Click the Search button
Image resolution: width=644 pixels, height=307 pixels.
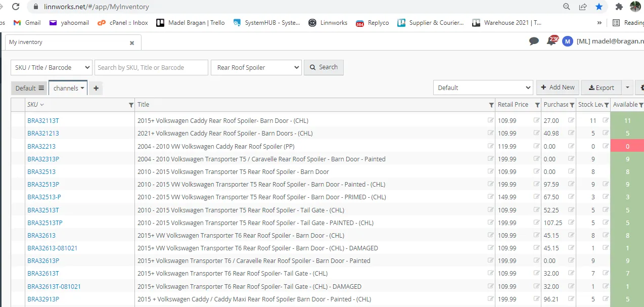click(x=324, y=67)
